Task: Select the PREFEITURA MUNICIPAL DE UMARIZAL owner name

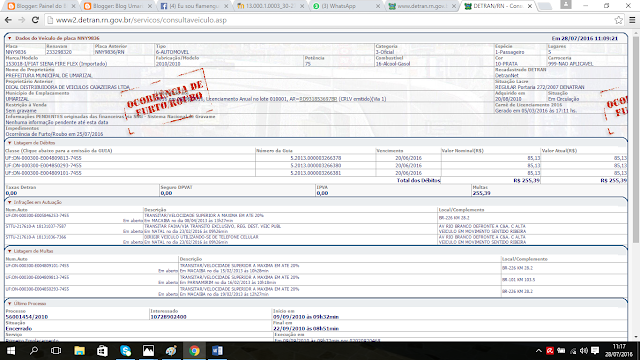Action: click(x=49, y=76)
